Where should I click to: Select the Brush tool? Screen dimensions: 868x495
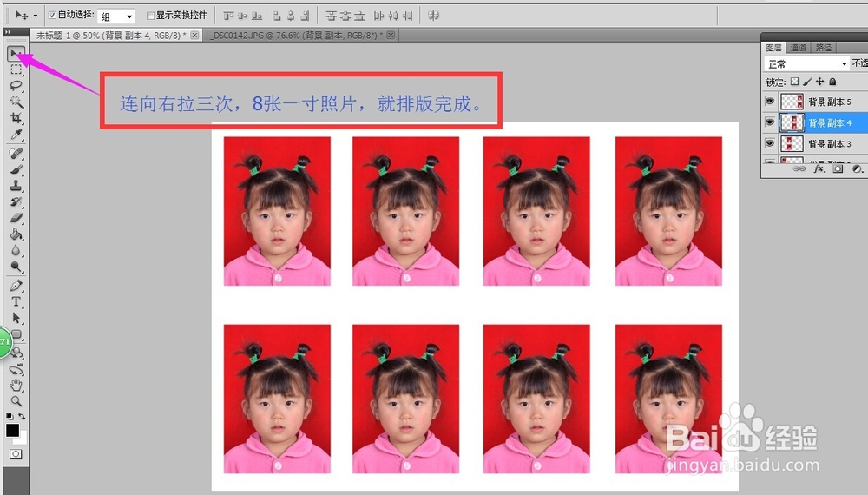click(x=16, y=169)
